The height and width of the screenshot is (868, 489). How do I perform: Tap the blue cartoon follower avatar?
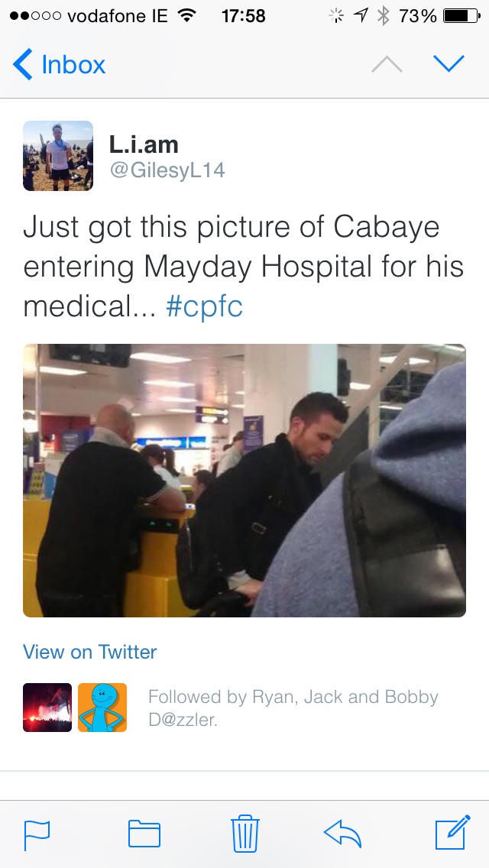(x=102, y=708)
